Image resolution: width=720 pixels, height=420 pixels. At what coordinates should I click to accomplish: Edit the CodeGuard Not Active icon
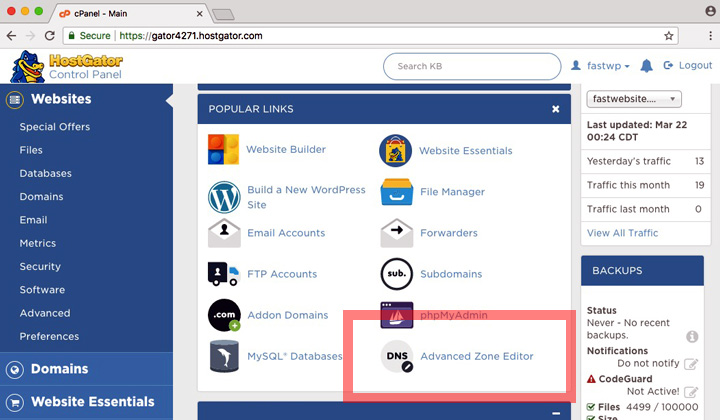click(691, 392)
